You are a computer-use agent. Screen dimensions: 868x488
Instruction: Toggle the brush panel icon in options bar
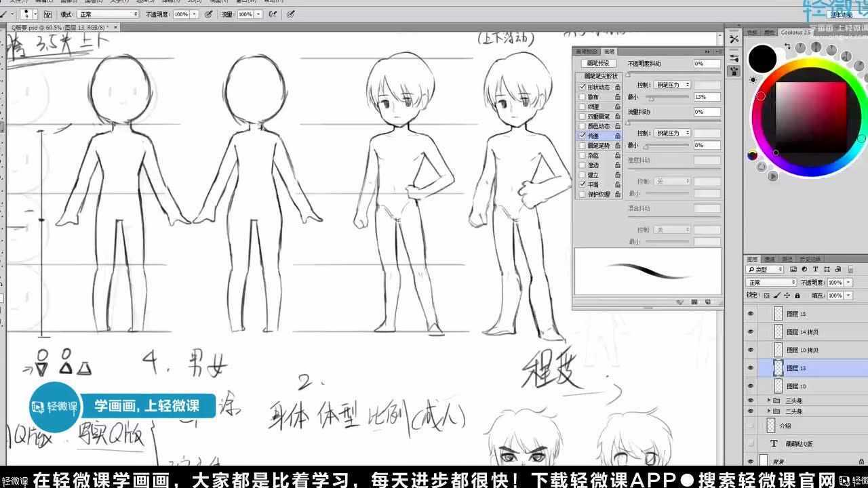point(47,14)
